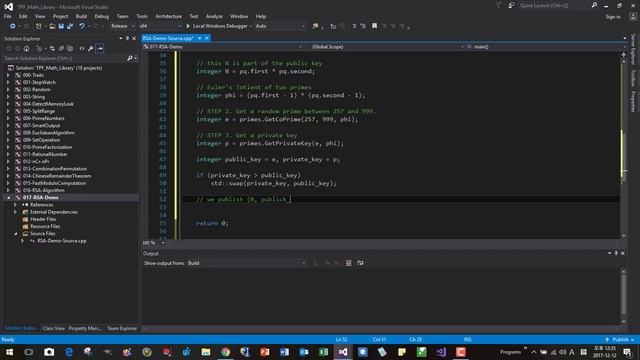Click the Solution Explorer Home icon
The width and height of the screenshot is (640, 360).
coord(27,49)
